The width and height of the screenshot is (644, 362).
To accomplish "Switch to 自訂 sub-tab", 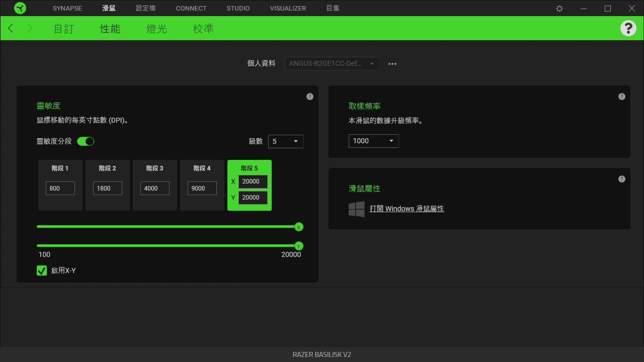I will coord(63,29).
